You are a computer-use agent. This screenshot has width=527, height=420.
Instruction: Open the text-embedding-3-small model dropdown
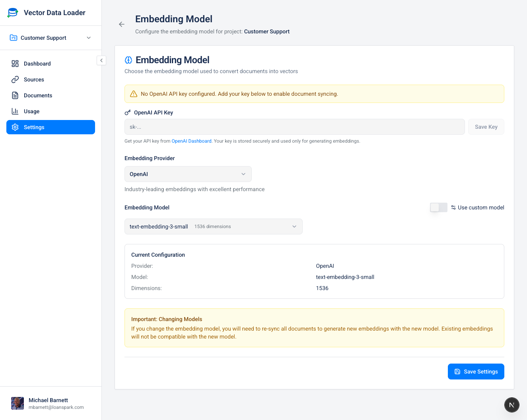tap(213, 226)
